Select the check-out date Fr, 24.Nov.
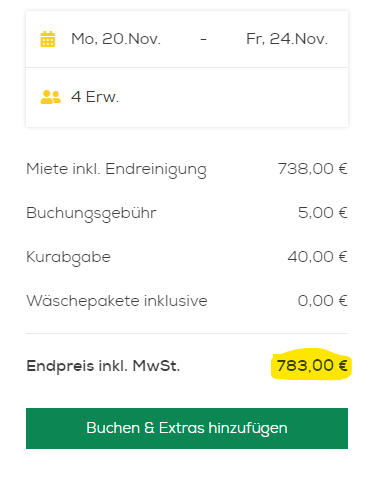375x486 pixels. tap(287, 39)
